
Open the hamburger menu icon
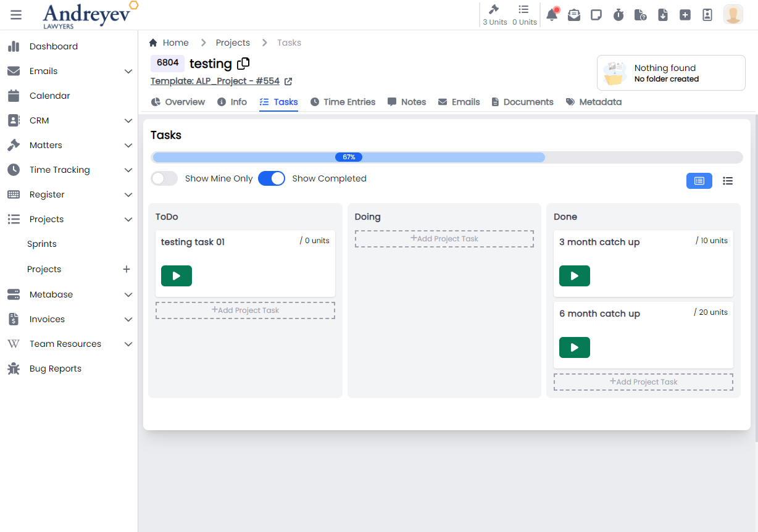[x=16, y=15]
